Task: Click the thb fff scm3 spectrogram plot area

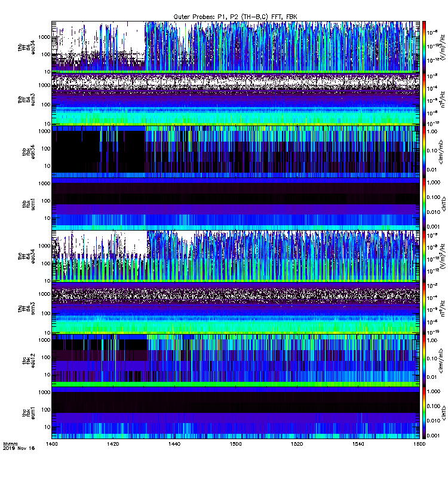Action: [235, 99]
